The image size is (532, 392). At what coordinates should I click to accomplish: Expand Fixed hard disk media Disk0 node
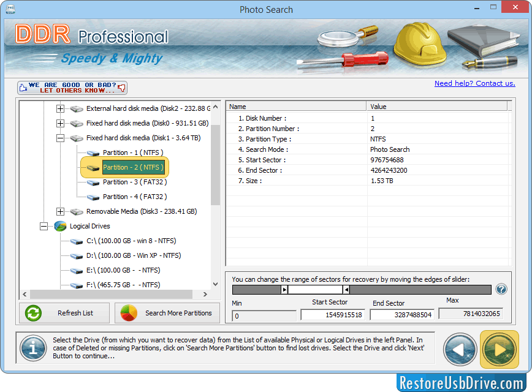(60, 123)
